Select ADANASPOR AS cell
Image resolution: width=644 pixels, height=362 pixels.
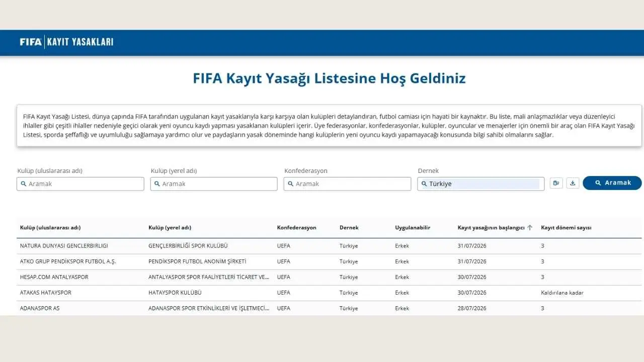click(40, 308)
